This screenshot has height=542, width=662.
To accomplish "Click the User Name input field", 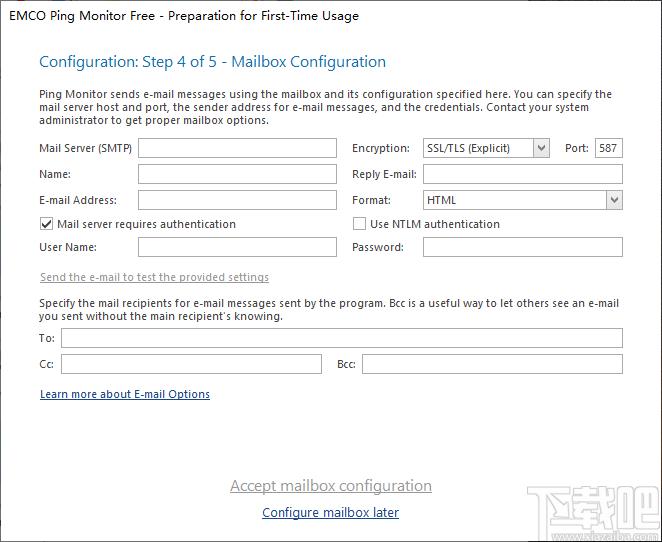I will [237, 247].
